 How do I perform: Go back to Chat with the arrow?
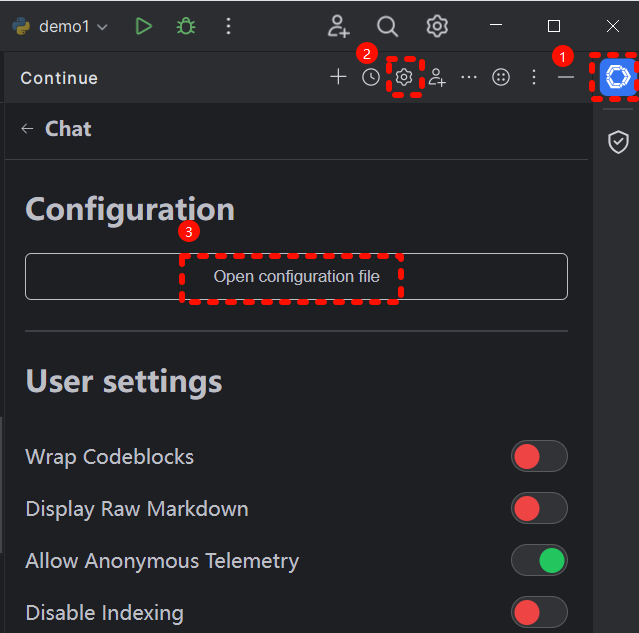pyautogui.click(x=27, y=129)
